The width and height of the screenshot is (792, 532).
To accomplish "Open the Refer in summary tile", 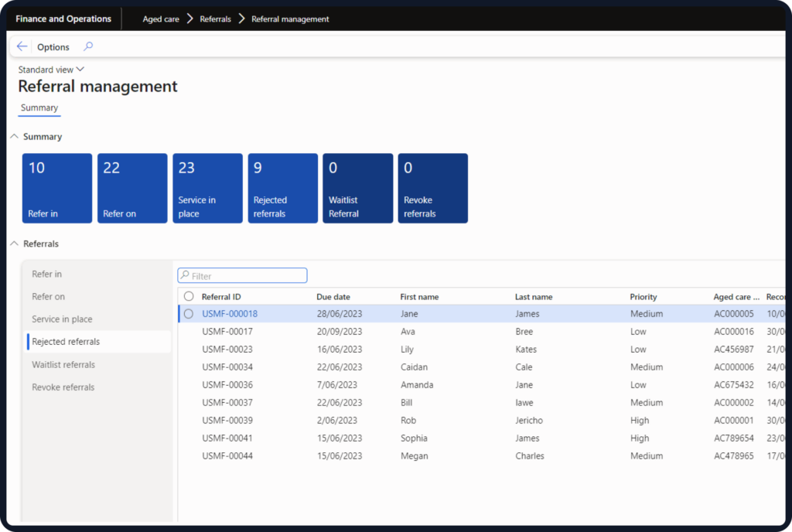I will 57,188.
